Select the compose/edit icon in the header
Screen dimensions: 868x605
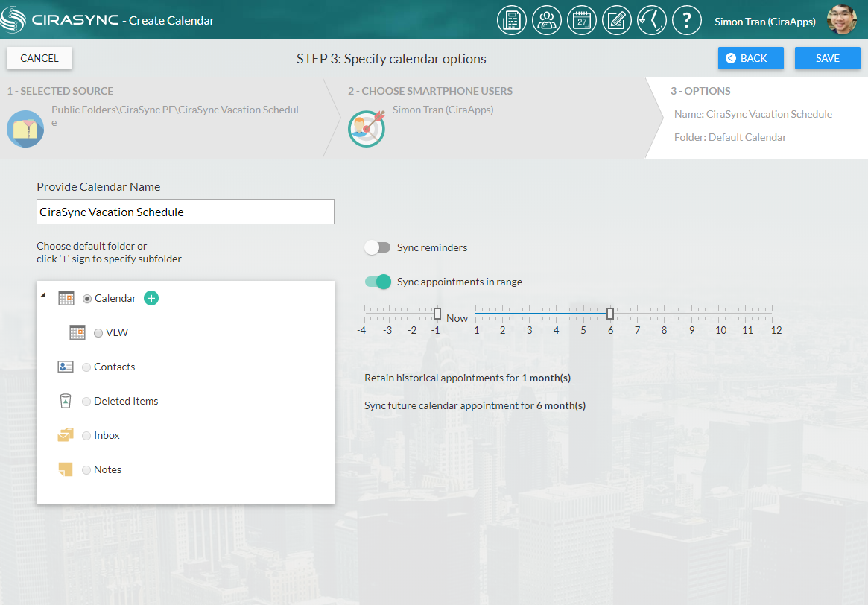(617, 20)
